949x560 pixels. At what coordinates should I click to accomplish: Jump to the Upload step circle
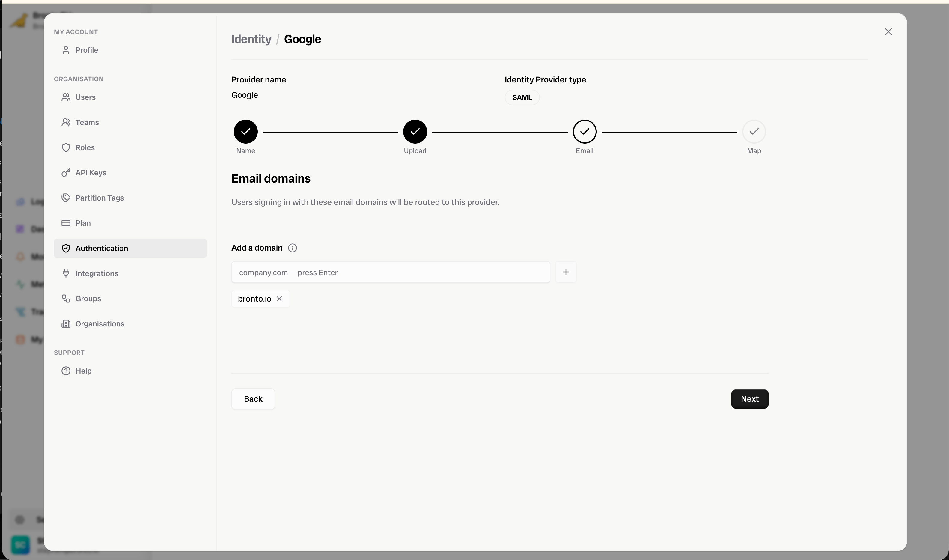pos(415,132)
